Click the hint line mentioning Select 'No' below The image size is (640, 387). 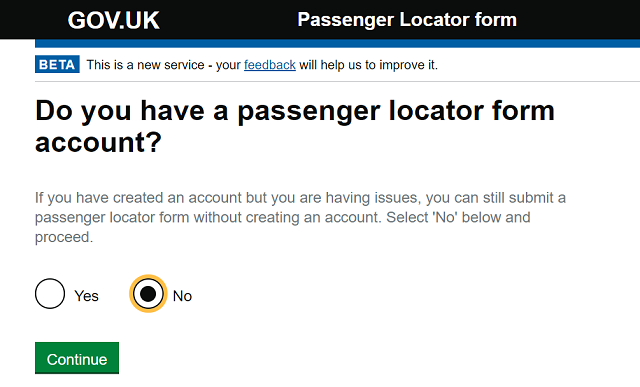pos(282,218)
